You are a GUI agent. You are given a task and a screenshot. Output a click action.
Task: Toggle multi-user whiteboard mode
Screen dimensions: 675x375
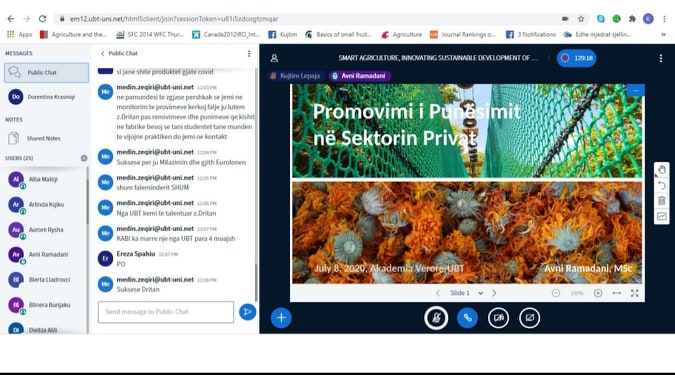[x=662, y=216]
